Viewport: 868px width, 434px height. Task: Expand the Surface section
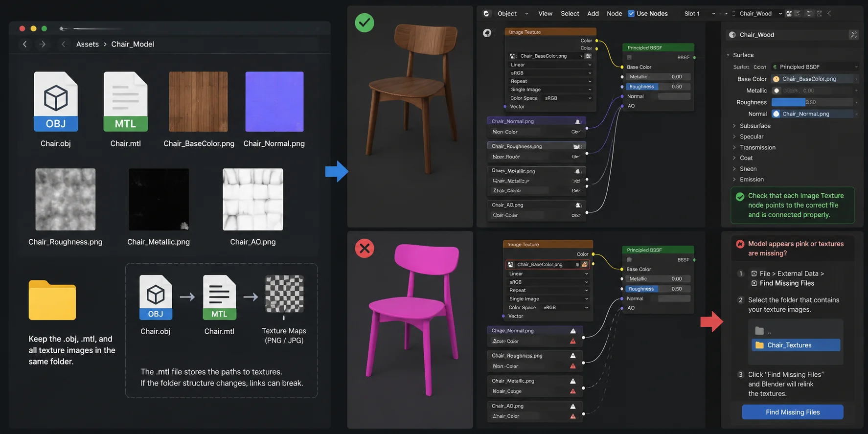coord(743,55)
